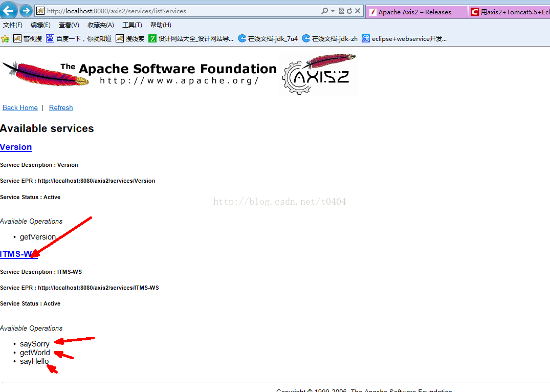Click the text 'Service Description : Version'
Image resolution: width=550 pixels, height=392 pixels.
(x=39, y=165)
